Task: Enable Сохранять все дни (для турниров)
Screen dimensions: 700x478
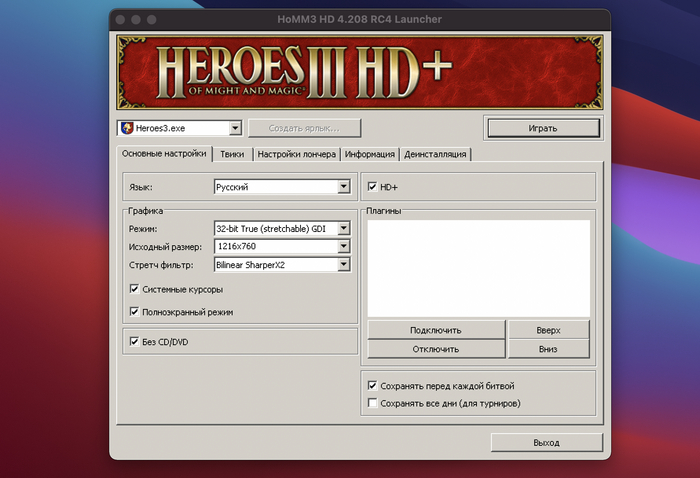Action: 372,403
